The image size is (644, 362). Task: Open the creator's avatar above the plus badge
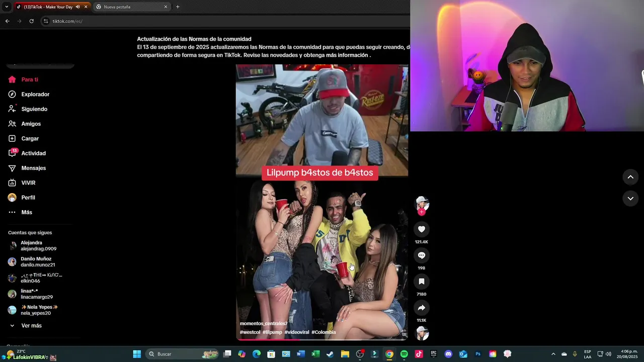[x=422, y=203]
